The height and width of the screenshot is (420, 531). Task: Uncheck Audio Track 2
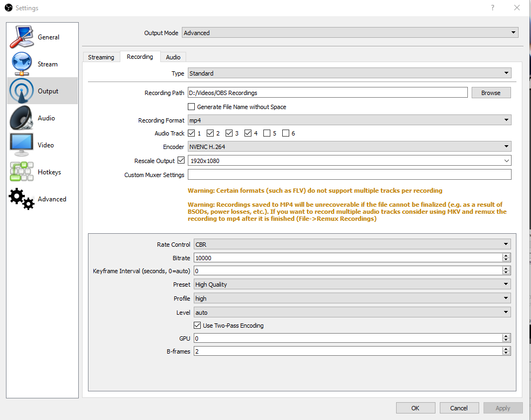(210, 133)
